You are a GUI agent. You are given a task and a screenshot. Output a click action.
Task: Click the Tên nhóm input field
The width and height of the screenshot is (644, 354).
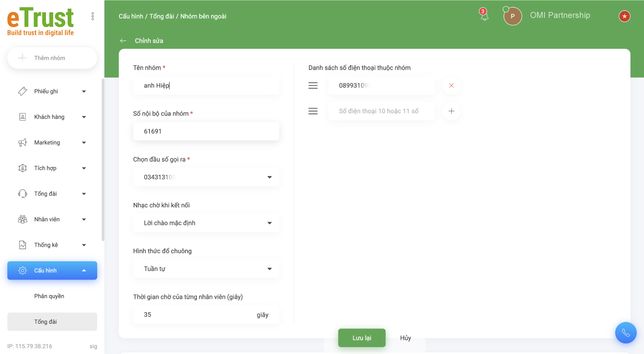206,86
